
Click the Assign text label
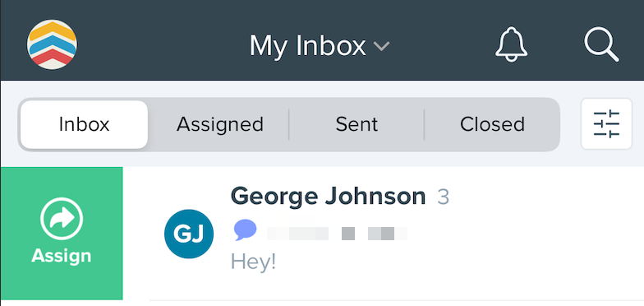61,256
